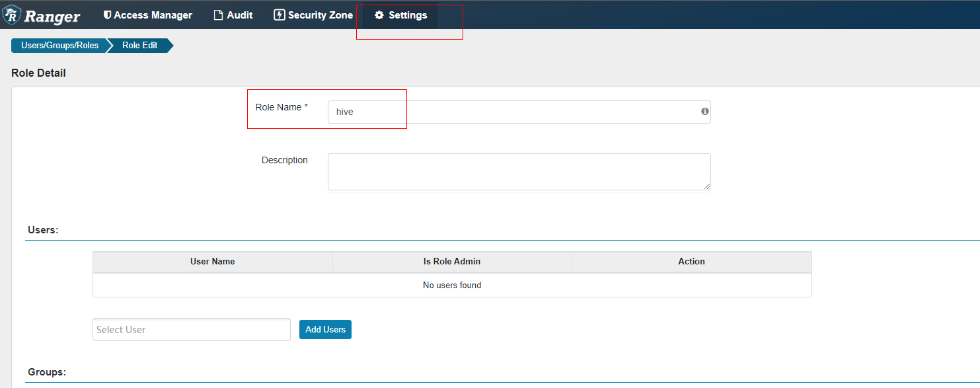
Task: Open the Settings menu
Action: (400, 15)
